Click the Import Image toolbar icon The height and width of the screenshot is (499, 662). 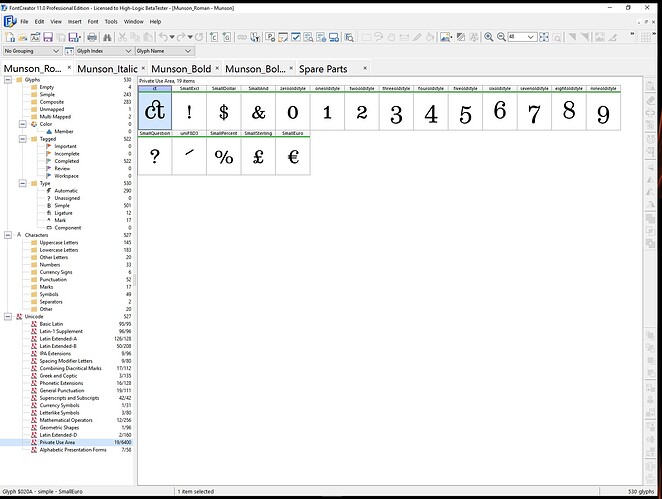(x=445, y=37)
